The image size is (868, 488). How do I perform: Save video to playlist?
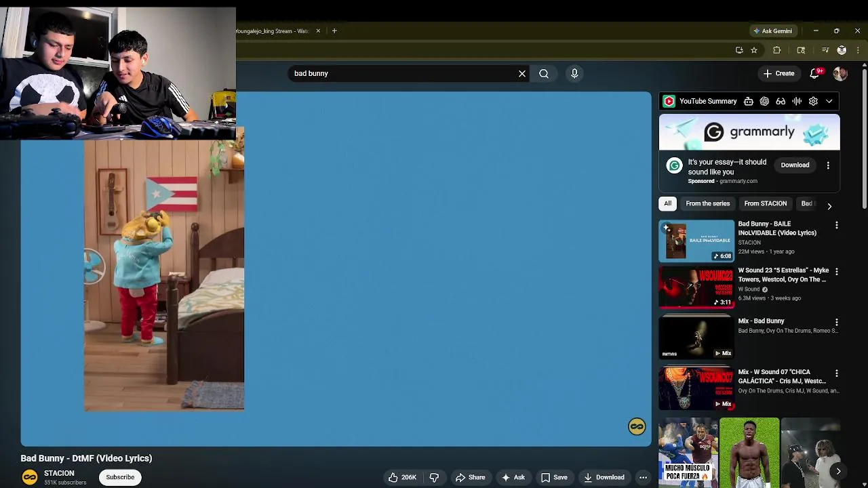point(554,477)
